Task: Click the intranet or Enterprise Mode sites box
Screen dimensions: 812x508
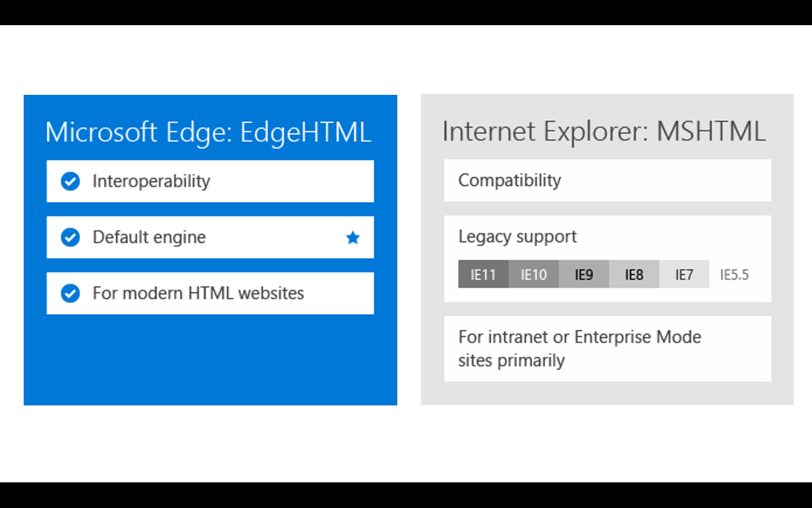Action: tap(608, 349)
